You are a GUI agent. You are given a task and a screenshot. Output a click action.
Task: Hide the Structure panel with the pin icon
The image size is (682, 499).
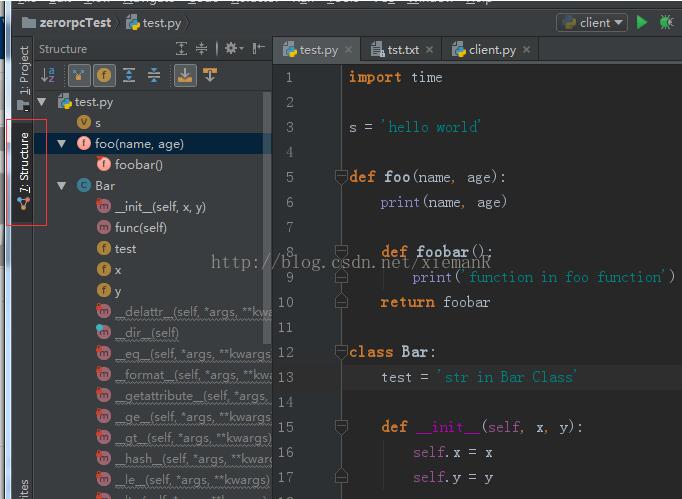point(259,48)
